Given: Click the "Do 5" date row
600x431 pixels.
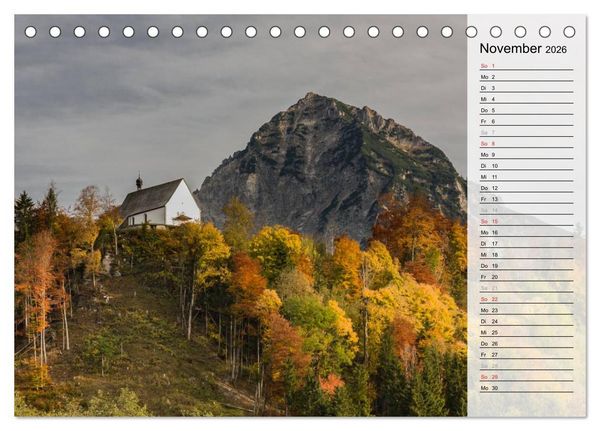Looking at the screenshot, I should (527, 110).
